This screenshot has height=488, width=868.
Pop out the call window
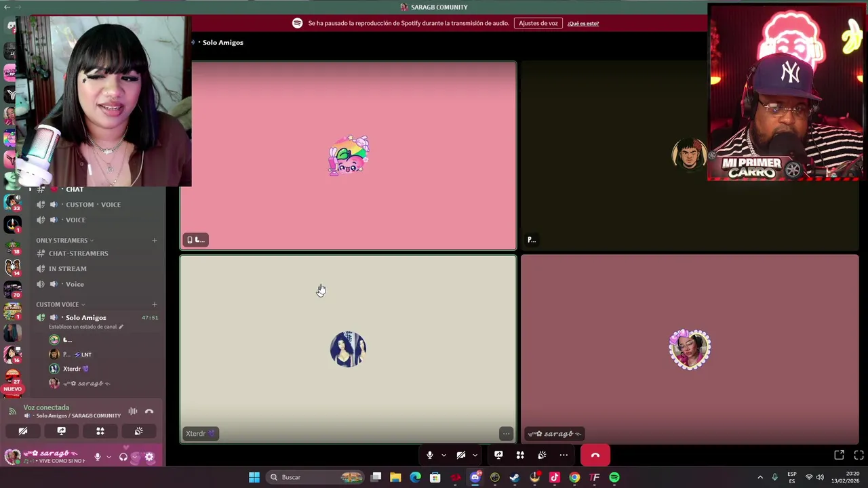[x=839, y=455]
